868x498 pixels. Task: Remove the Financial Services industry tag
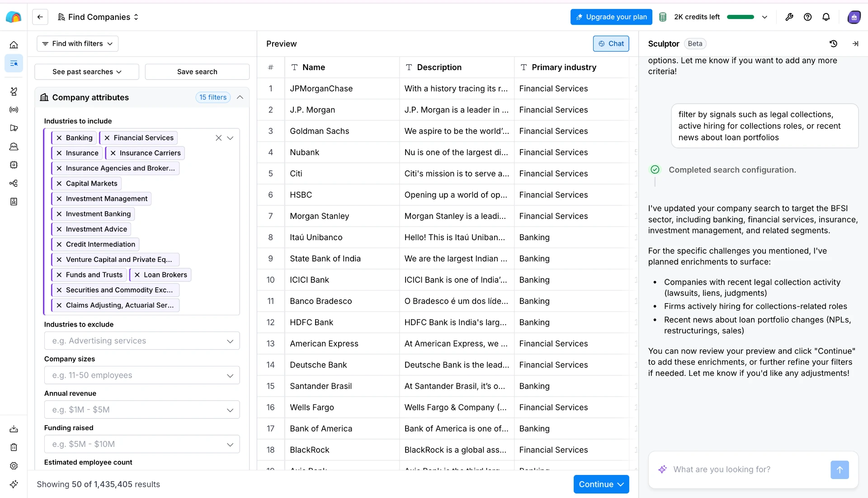coord(107,138)
